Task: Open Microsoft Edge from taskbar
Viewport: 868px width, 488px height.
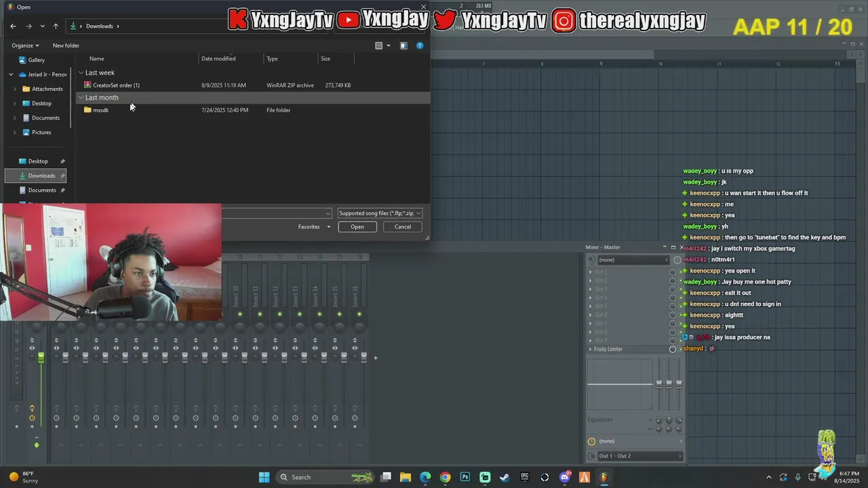Action: coord(425,477)
